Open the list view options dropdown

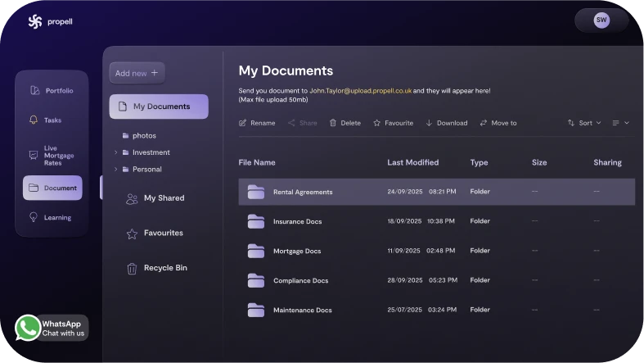click(x=620, y=123)
